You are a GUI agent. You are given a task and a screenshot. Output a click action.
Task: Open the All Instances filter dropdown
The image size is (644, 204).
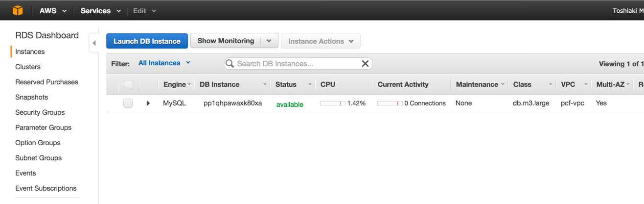(x=164, y=63)
